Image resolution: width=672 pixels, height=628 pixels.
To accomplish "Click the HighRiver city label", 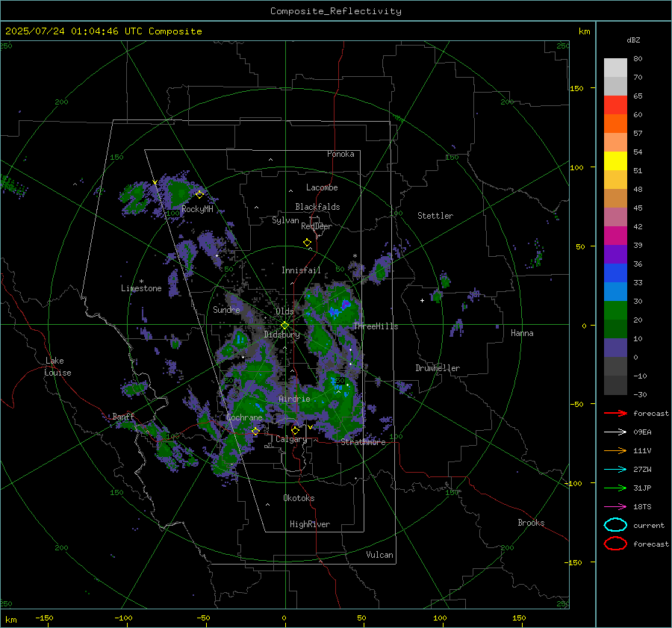I will pos(310,524).
